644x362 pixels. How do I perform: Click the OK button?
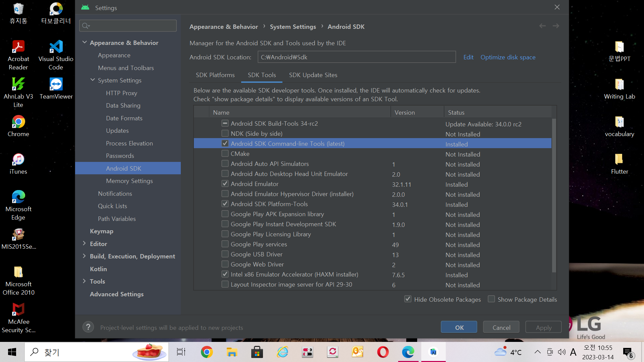(459, 327)
